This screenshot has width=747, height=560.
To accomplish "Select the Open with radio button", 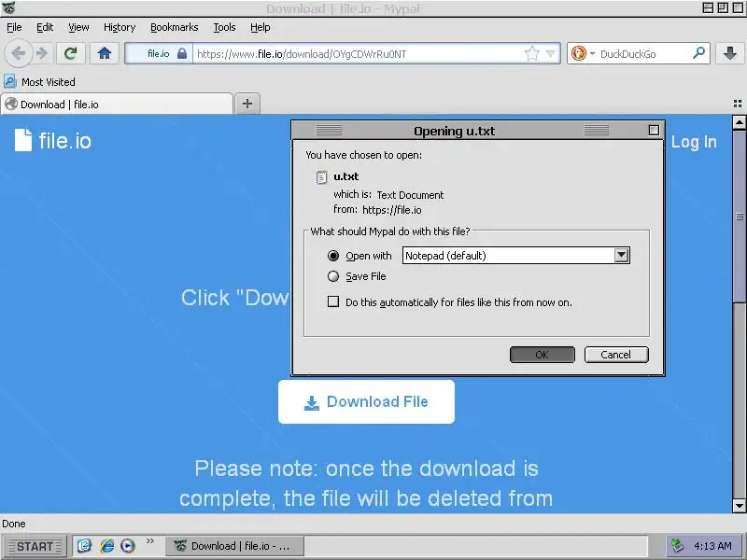I will tap(333, 256).
